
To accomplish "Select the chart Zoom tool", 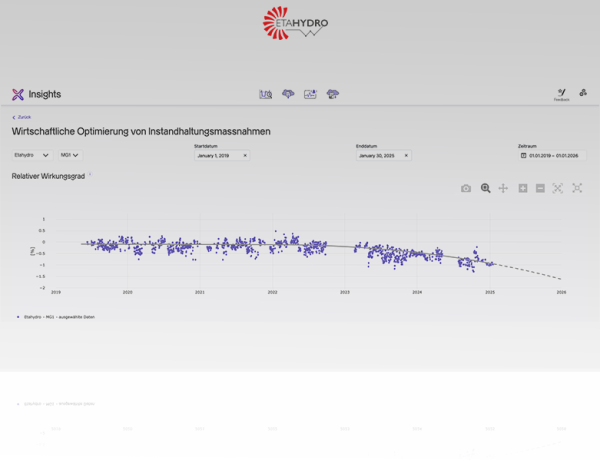I will [x=485, y=188].
